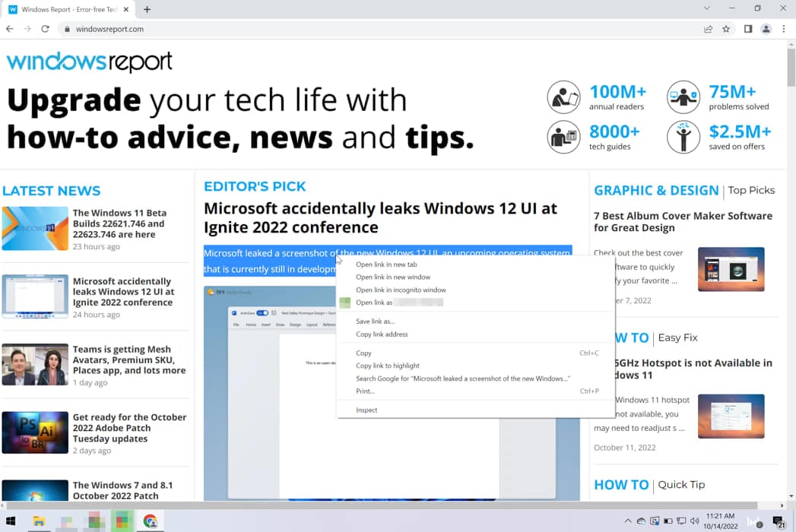Select Open link in new window
The height and width of the screenshot is (532, 796).
coord(476,277)
